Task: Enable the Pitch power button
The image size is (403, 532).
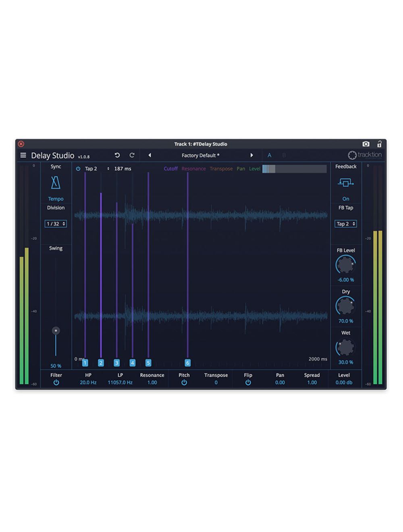Action: [184, 382]
